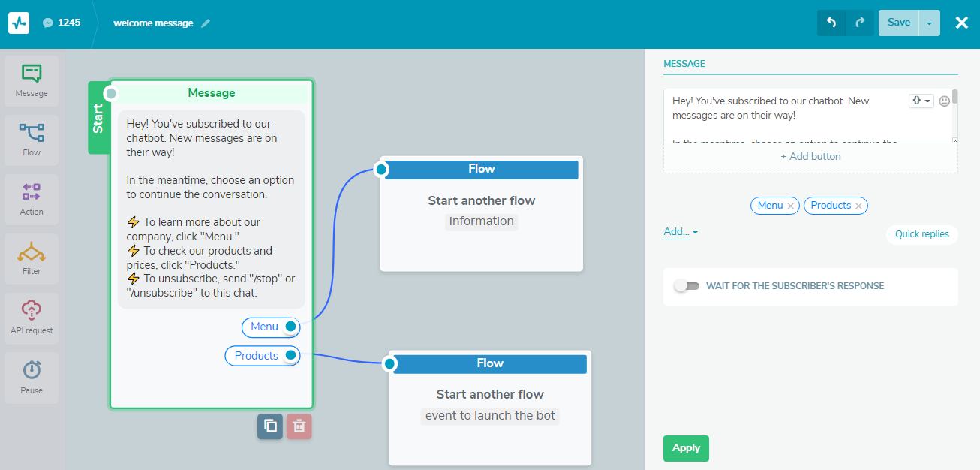Open the emoji picker in message field
Viewport: 980px width, 470px height.
(x=945, y=101)
